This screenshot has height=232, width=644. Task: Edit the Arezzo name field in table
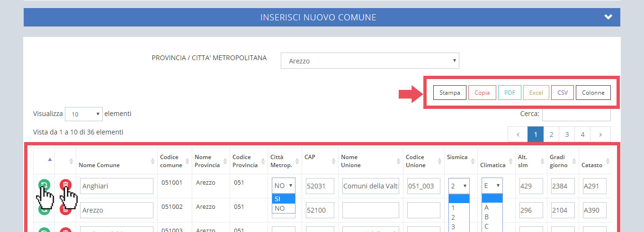pyautogui.click(x=116, y=210)
